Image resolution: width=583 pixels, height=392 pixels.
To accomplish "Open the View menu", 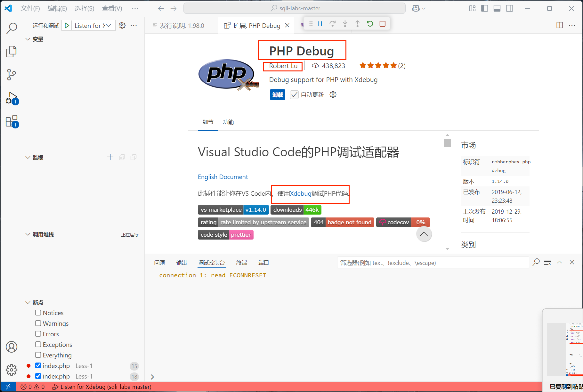I will (x=112, y=9).
